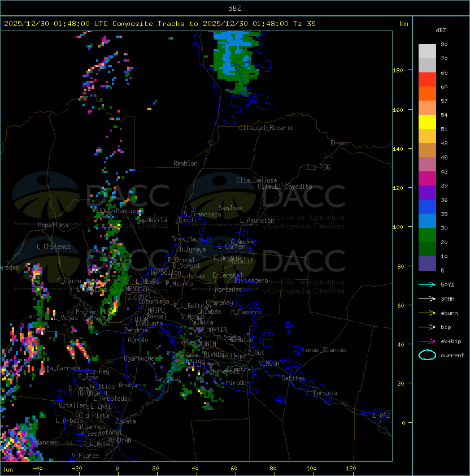Select the orange 57-60 dBZ legend swatch
Image resolution: width=470 pixels, height=476 pixels.
coord(427,94)
